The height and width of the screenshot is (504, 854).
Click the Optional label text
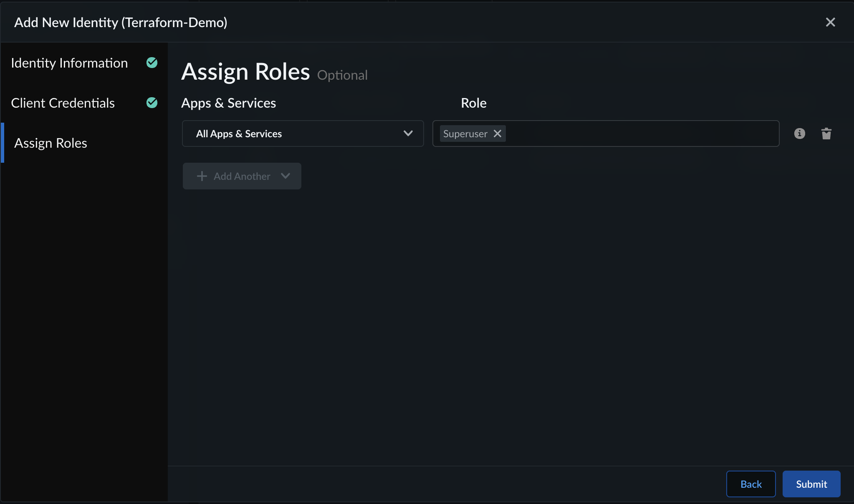[x=342, y=75]
